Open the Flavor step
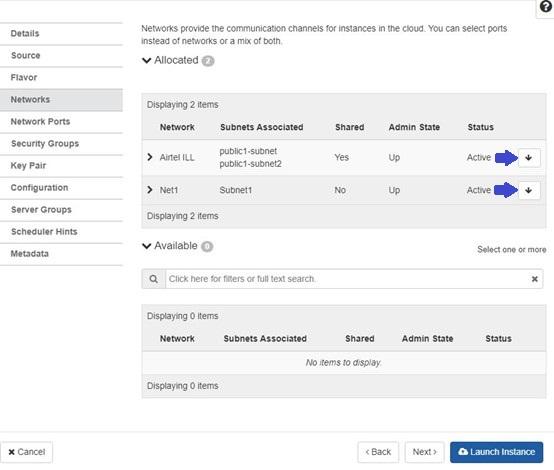Image resolution: width=554 pixels, height=470 pixels. coord(61,78)
